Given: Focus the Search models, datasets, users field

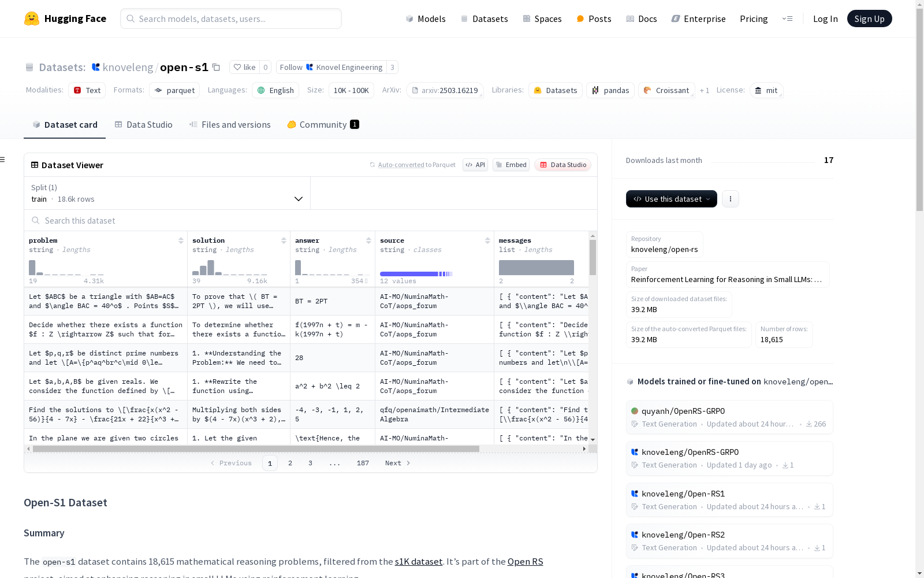Looking at the screenshot, I should [231, 18].
